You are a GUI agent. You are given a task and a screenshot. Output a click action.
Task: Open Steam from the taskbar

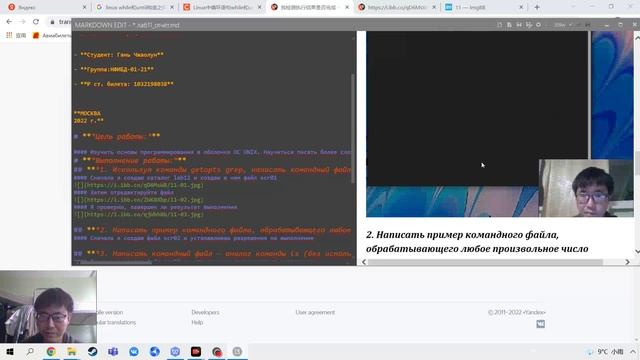(x=93, y=351)
